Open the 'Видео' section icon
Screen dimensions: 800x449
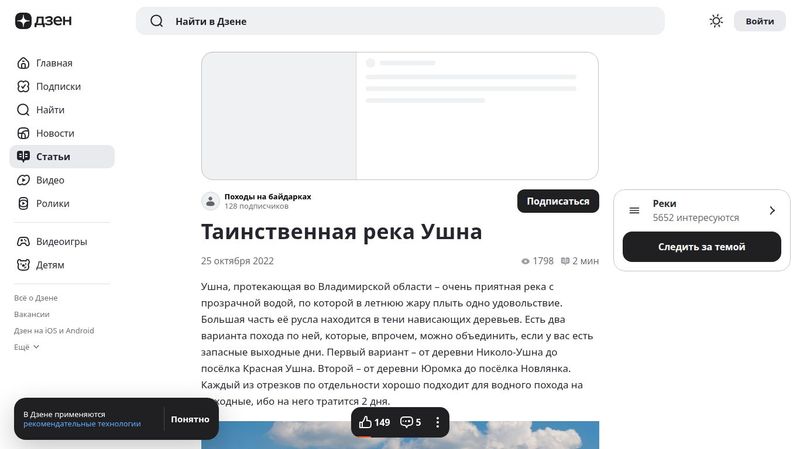(x=24, y=180)
